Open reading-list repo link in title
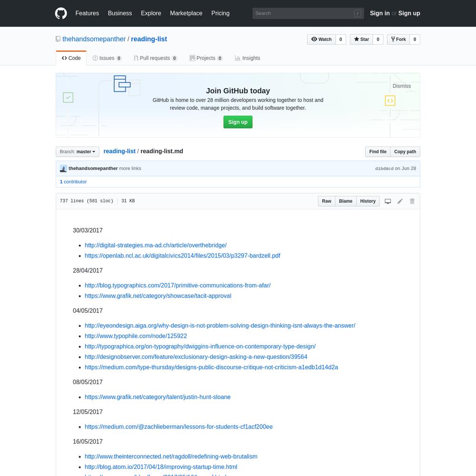This screenshot has height=476, width=476. (149, 39)
